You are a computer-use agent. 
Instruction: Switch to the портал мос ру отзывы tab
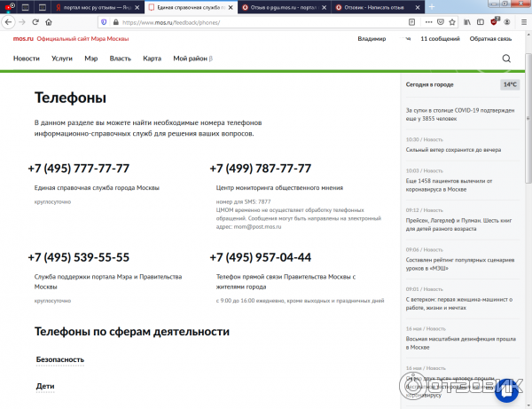[x=98, y=6]
